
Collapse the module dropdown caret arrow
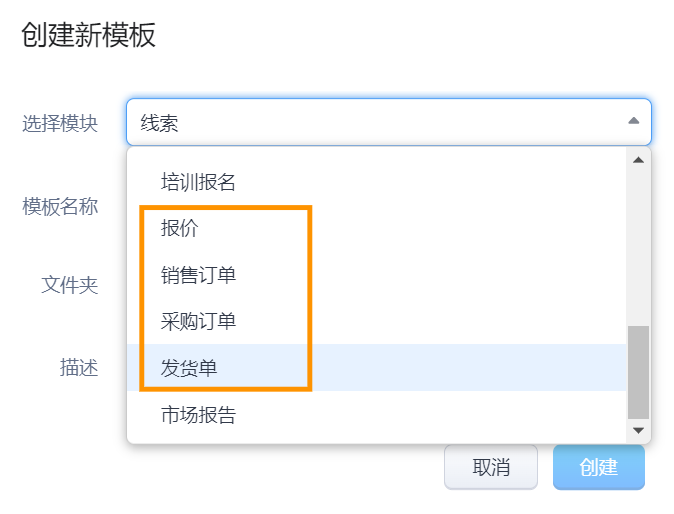pos(633,121)
